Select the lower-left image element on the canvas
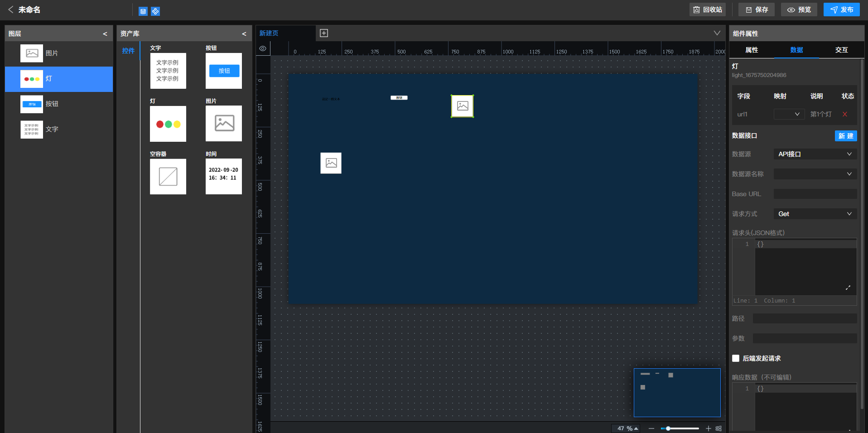868x433 pixels. tap(331, 163)
